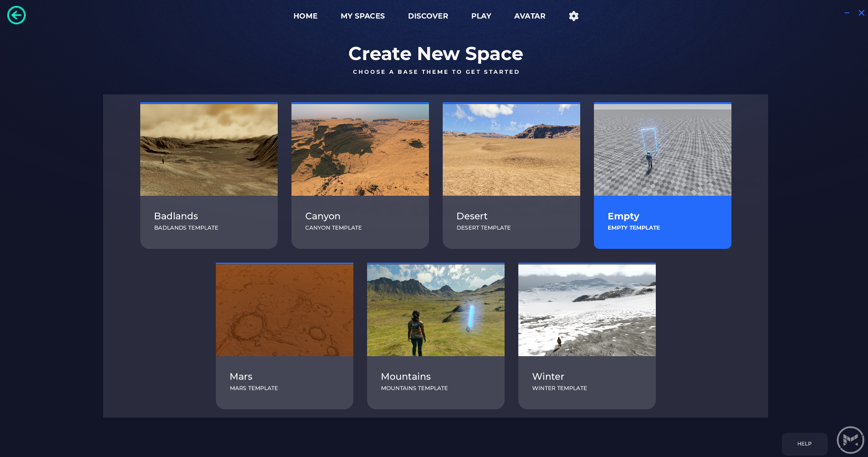Screen dimensions: 868x457
Task: Open the DISCOVER section
Action: (x=428, y=16)
